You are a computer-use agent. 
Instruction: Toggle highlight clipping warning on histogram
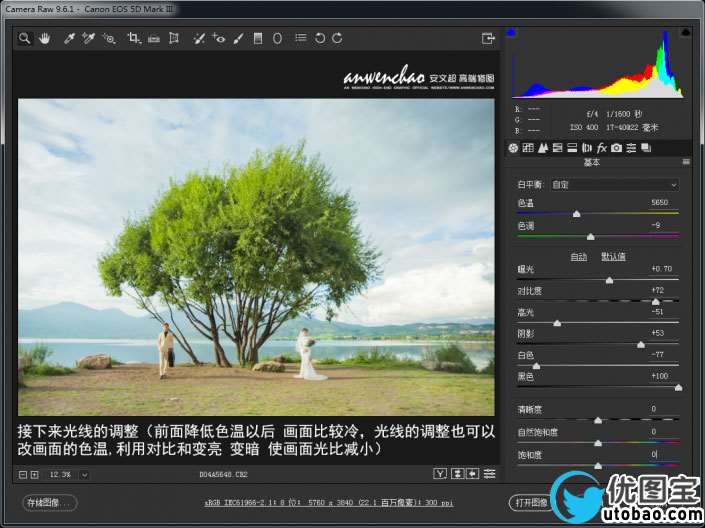686,32
